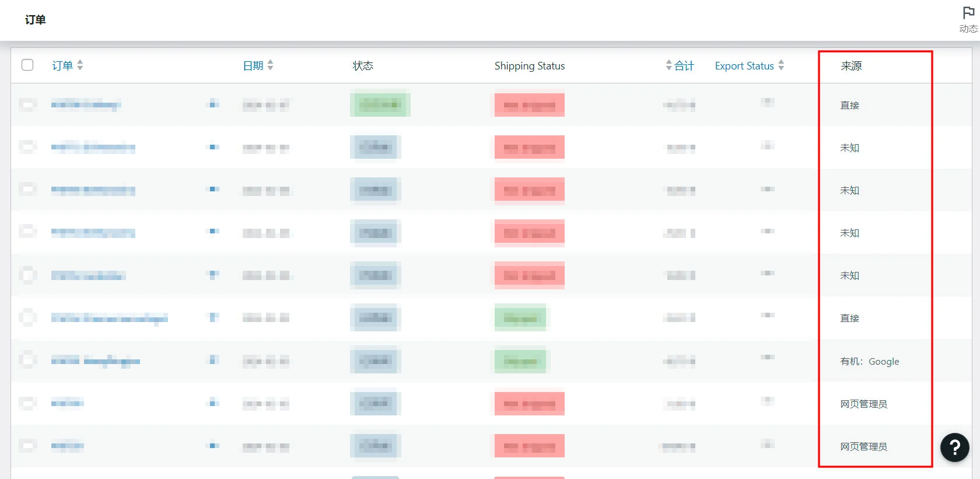Sort orders by Export Status column
Screen dimensions: 980x479
click(x=750, y=65)
